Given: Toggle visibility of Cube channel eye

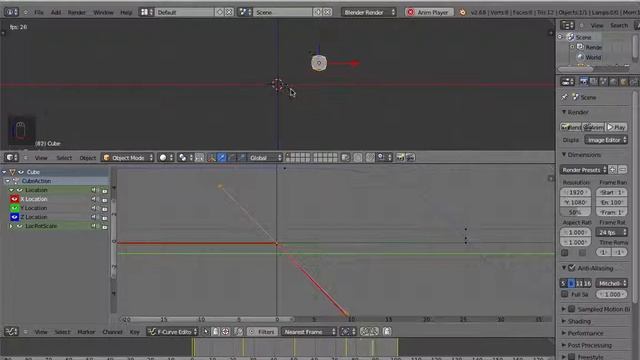Looking at the screenshot, I should coord(21,172).
